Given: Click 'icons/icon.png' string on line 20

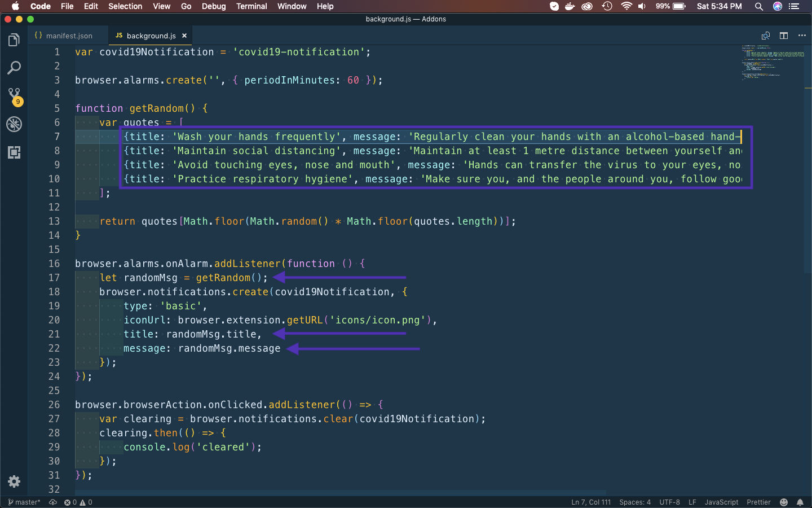Looking at the screenshot, I should point(377,320).
